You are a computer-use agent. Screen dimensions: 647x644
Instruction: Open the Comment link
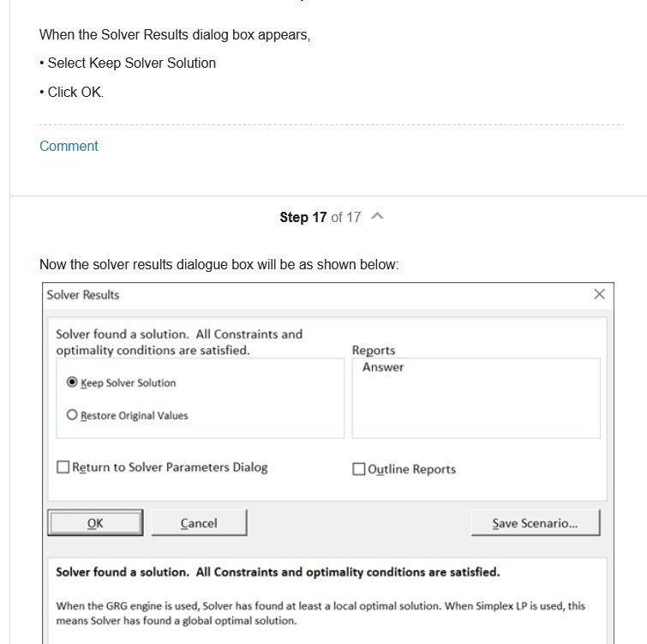click(x=69, y=146)
